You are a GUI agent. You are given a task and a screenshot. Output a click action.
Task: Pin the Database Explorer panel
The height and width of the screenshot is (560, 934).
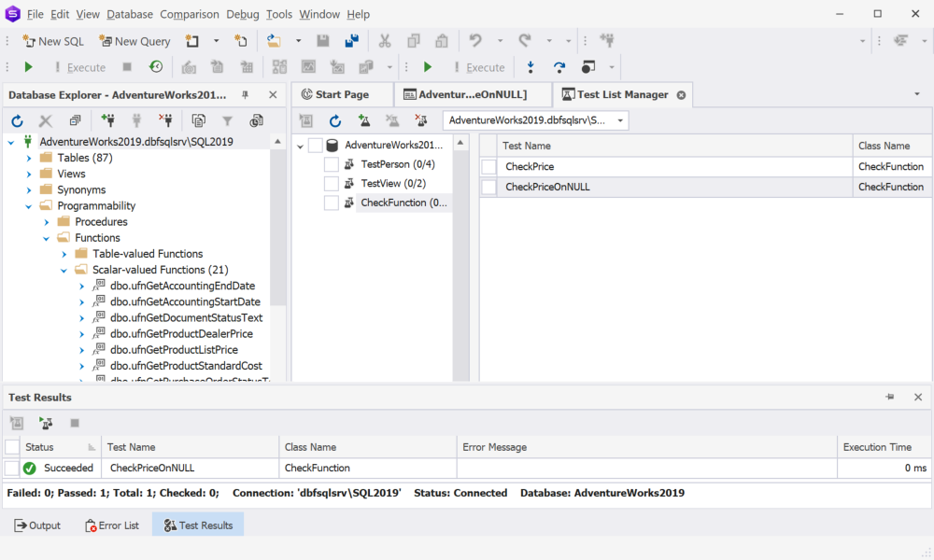(x=245, y=94)
